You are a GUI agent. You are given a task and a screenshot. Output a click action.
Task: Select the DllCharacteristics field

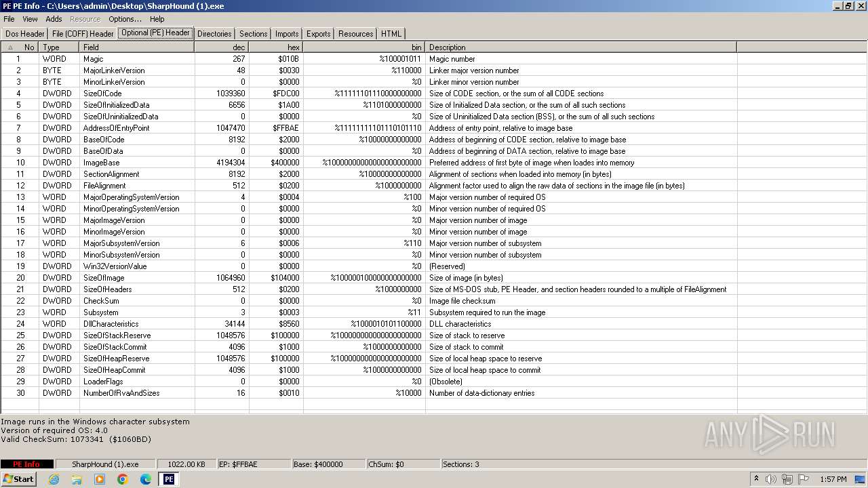(111, 324)
